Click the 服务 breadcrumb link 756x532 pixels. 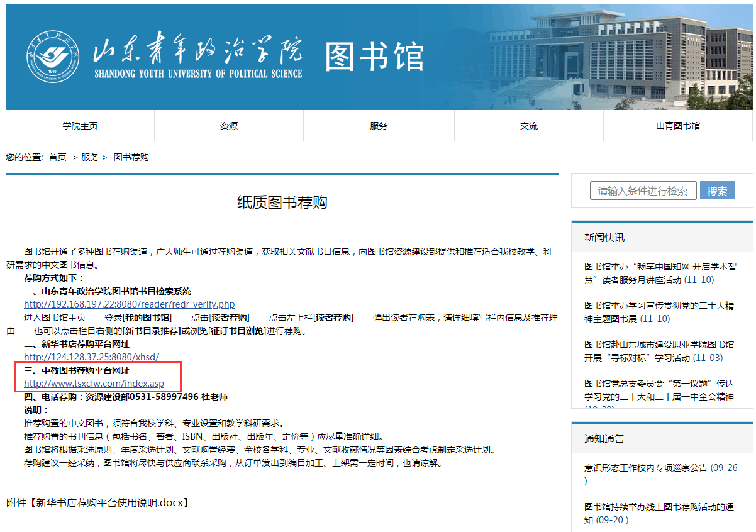[x=90, y=157]
